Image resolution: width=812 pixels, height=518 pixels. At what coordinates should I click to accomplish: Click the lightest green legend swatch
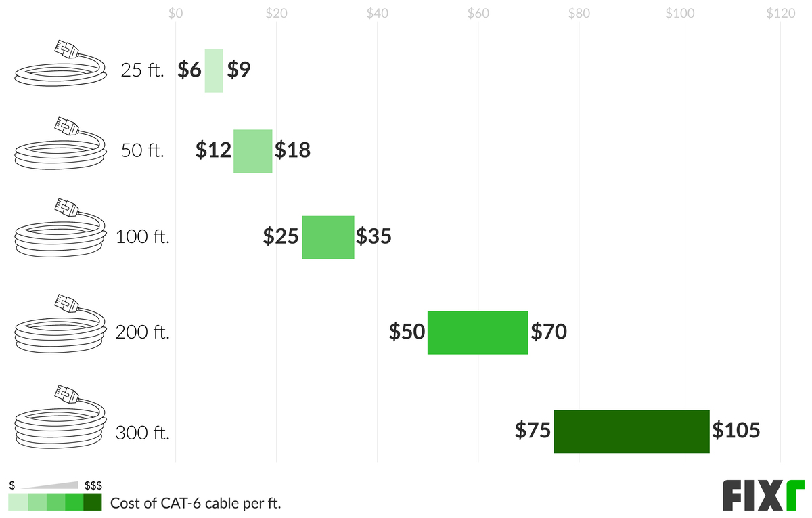(18, 502)
